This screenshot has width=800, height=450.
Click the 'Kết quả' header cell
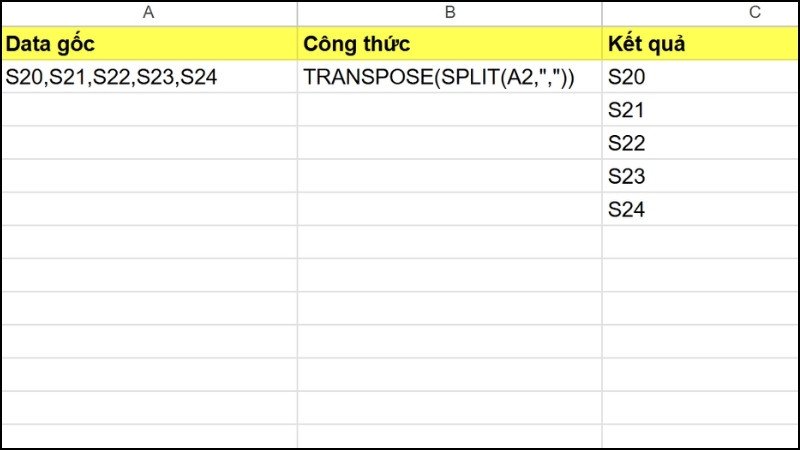pos(700,44)
